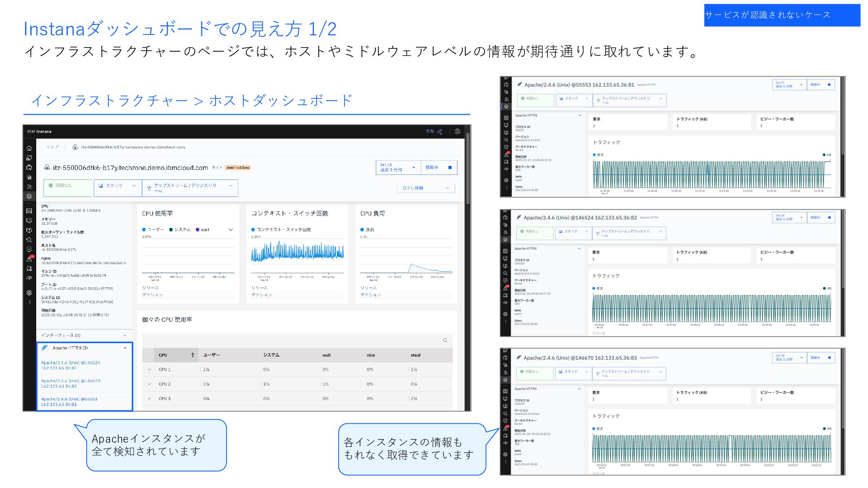Click the feather icon in the Apache @55553 title
This screenshot has height=488, width=868.
pos(520,84)
